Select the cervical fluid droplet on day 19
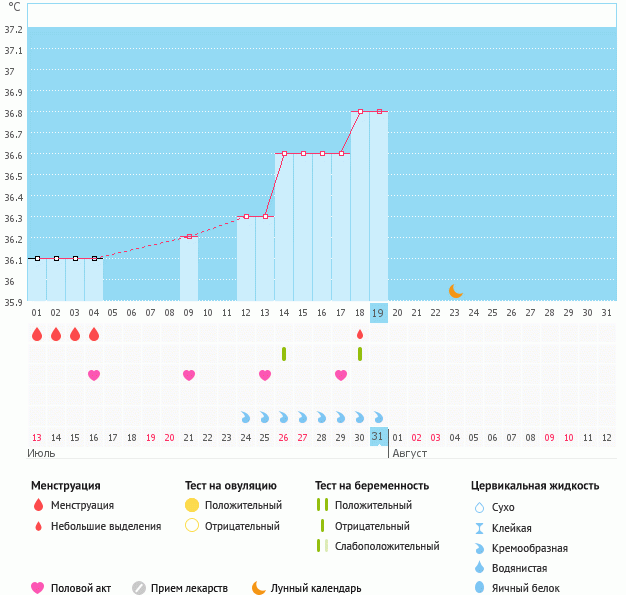The width and height of the screenshot is (626, 595). (x=379, y=416)
